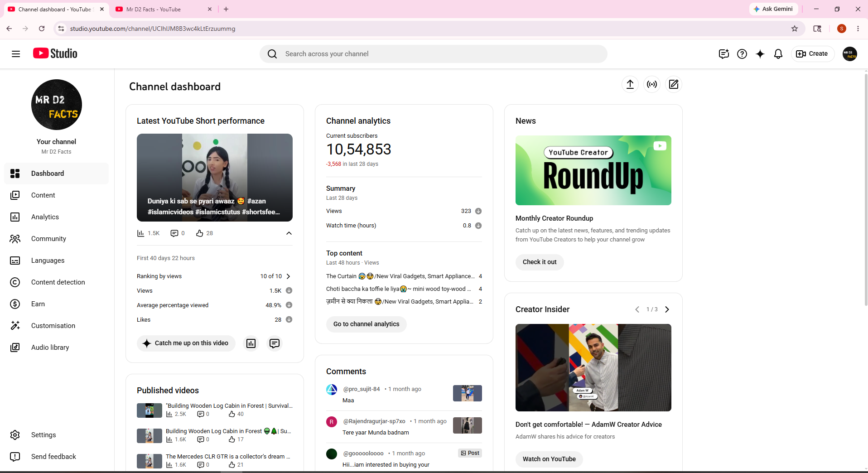Open 'The Mercedes CLR GTR' published video

[x=228, y=457]
